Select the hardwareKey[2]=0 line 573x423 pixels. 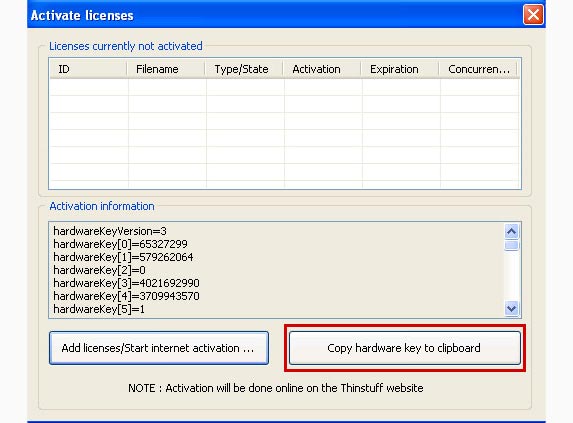(x=99, y=270)
